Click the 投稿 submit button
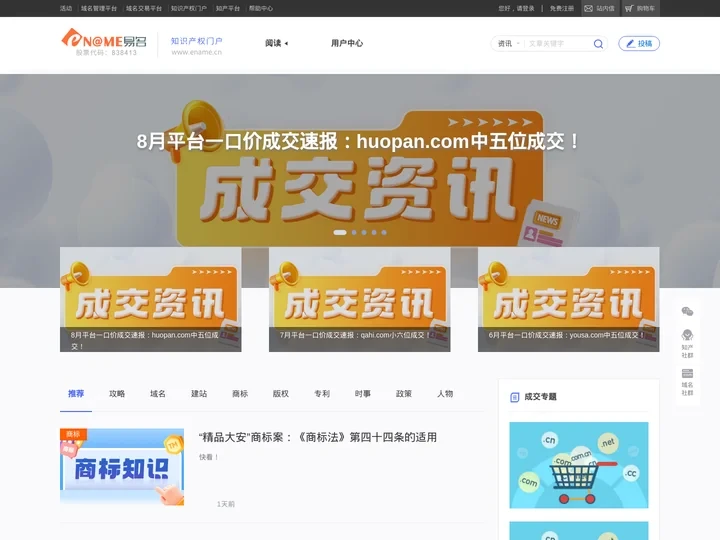 point(639,44)
